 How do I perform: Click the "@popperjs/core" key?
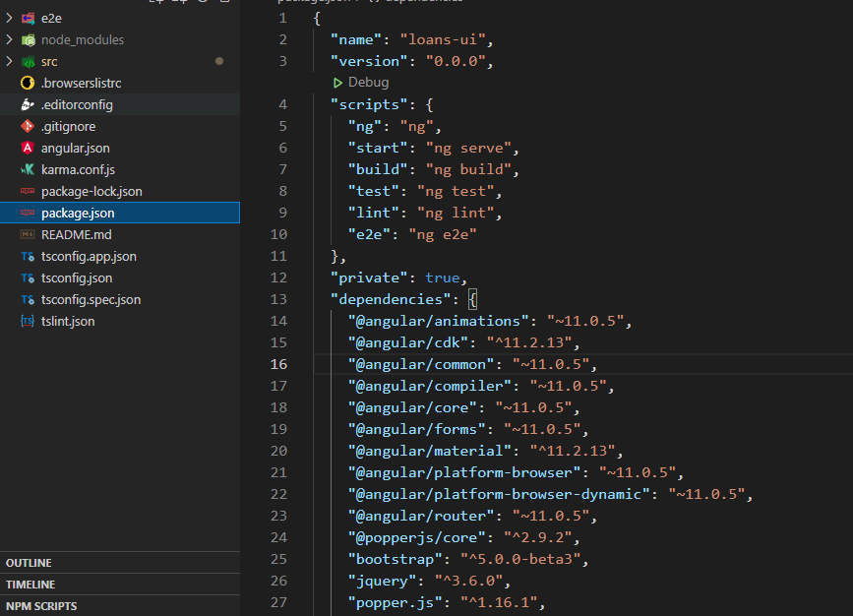coord(417,537)
